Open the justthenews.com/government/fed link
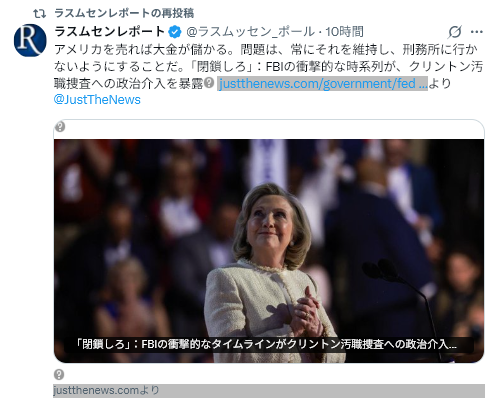This screenshot has height=400, width=498. click(x=322, y=83)
